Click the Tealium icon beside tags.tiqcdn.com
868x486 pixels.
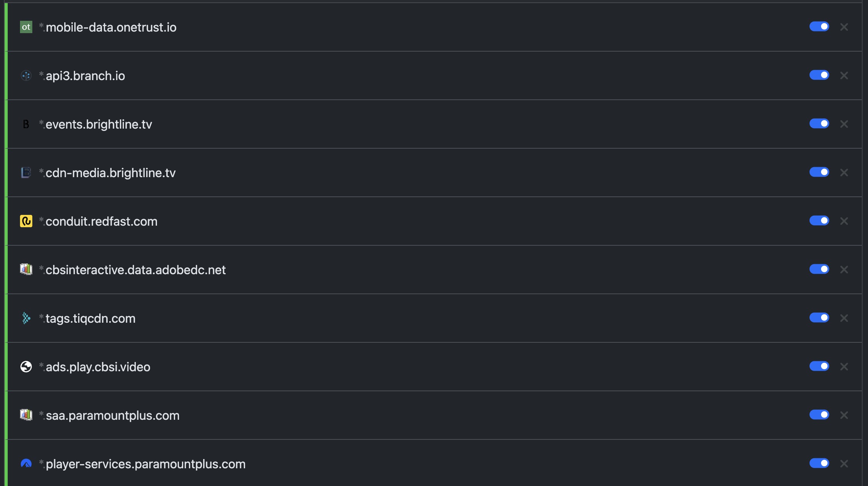(x=26, y=318)
